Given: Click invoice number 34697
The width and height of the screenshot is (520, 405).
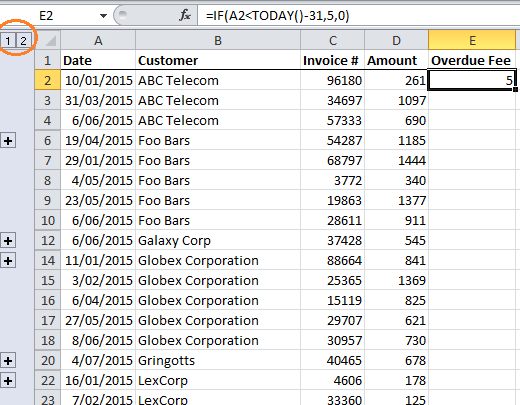Looking at the screenshot, I should tap(333, 100).
